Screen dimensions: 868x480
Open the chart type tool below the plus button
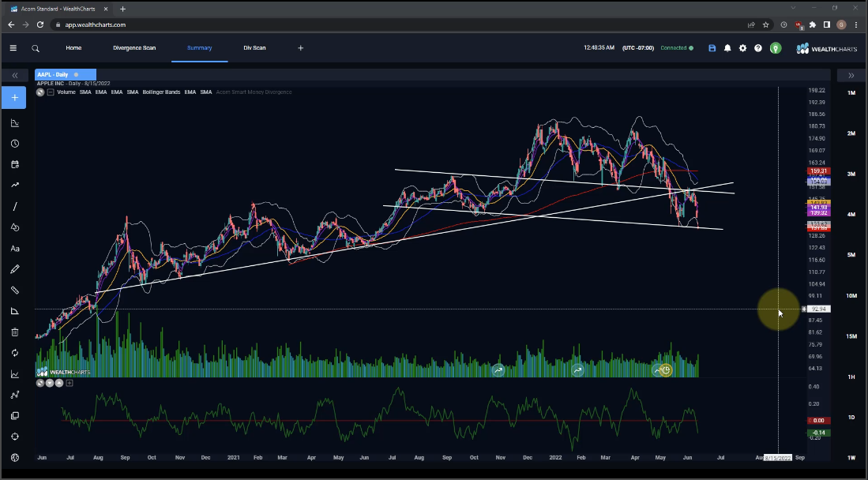click(15, 123)
